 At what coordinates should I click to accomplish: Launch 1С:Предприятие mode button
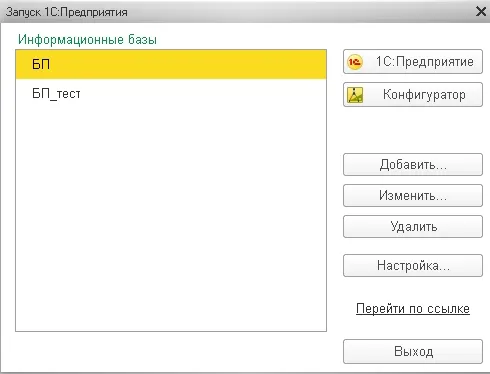(x=413, y=62)
